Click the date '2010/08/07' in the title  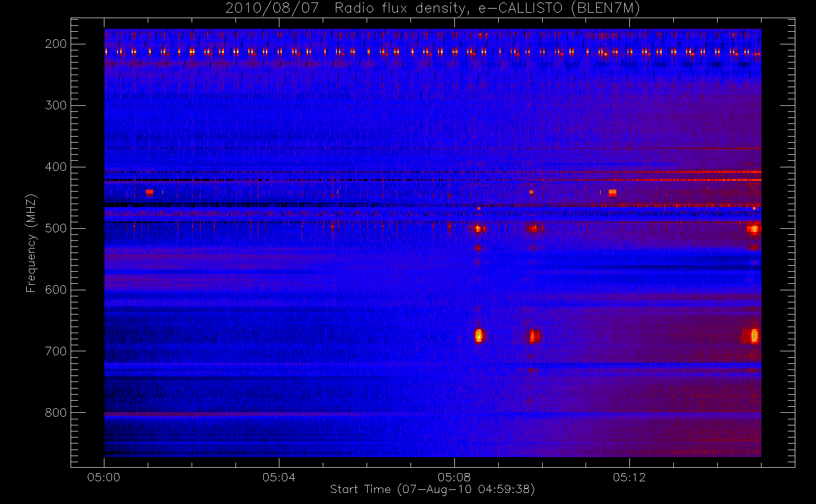272,8
